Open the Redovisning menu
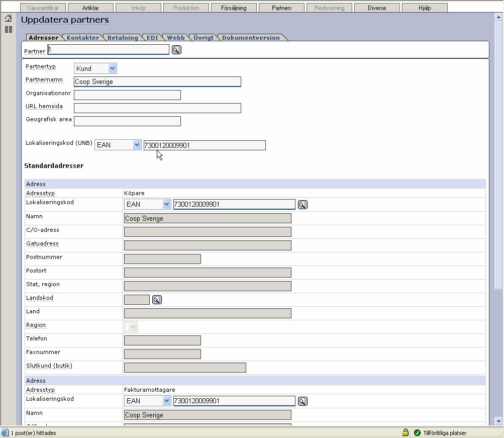 click(329, 8)
